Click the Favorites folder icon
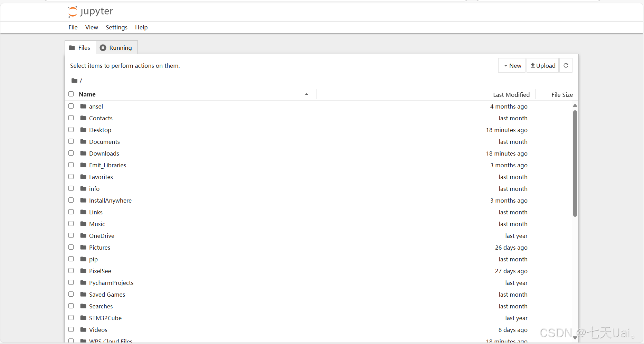The width and height of the screenshot is (644, 344). [x=83, y=177]
